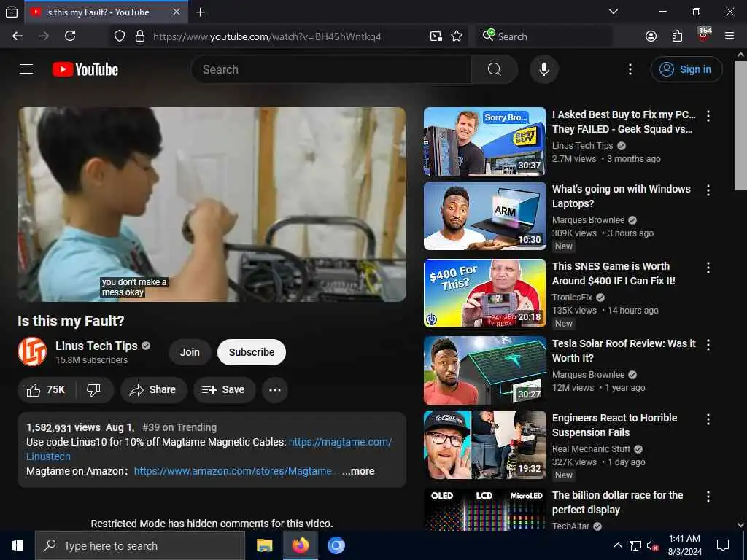Screen dimensions: 747x560
Task: Open Windows Laptops ARM video thumbnail
Action: pyautogui.click(x=485, y=216)
